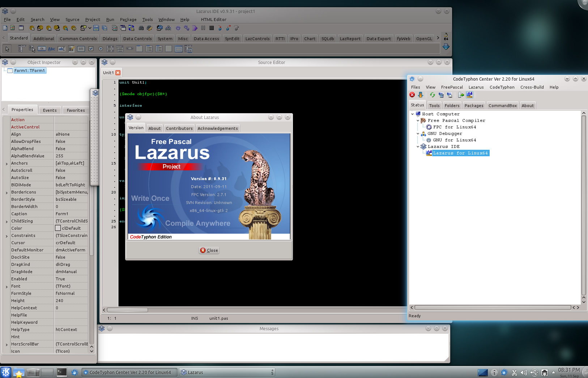Click the CodeTyphon tree horizontal scrollbar

point(493,307)
